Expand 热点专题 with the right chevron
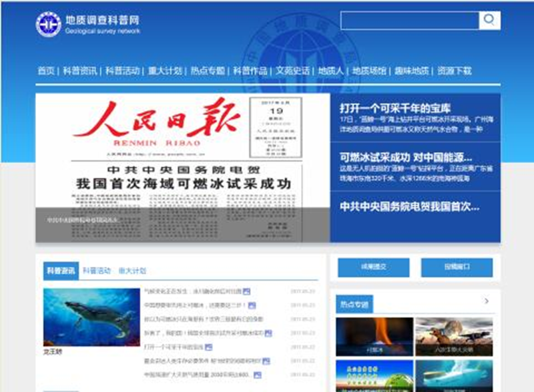Screen dimensions: 534x392 click(x=487, y=302)
